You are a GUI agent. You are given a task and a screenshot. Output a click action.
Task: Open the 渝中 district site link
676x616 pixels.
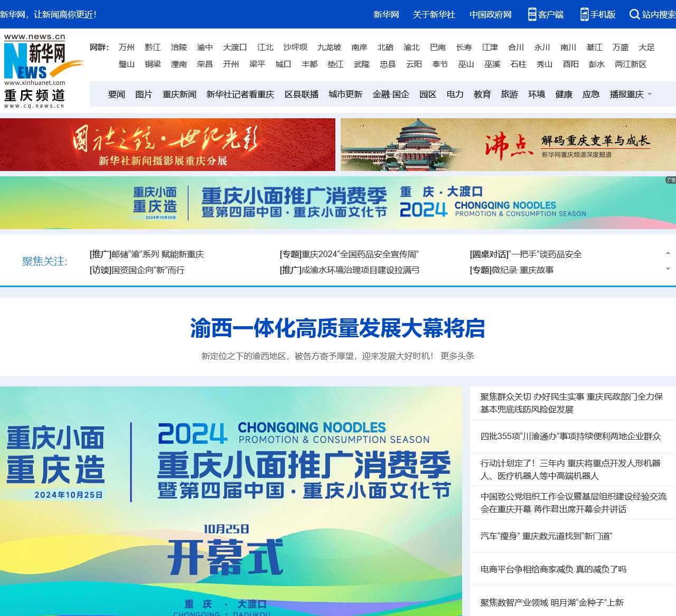205,48
